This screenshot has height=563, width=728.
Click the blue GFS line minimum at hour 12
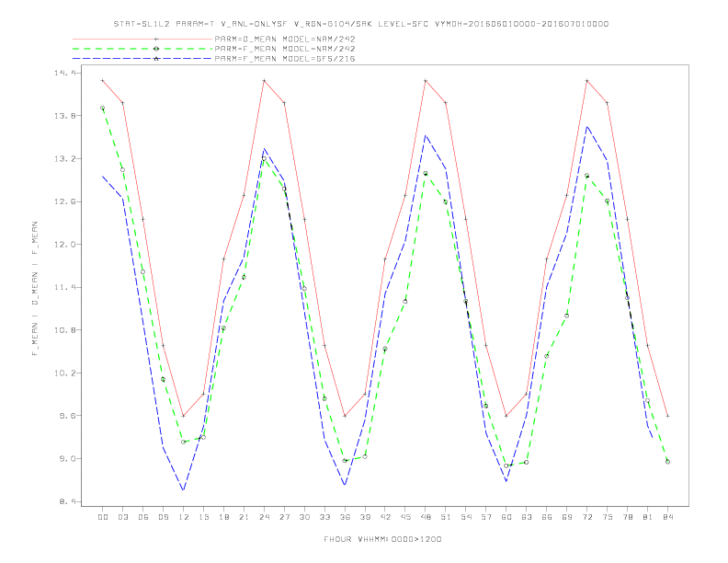point(184,489)
